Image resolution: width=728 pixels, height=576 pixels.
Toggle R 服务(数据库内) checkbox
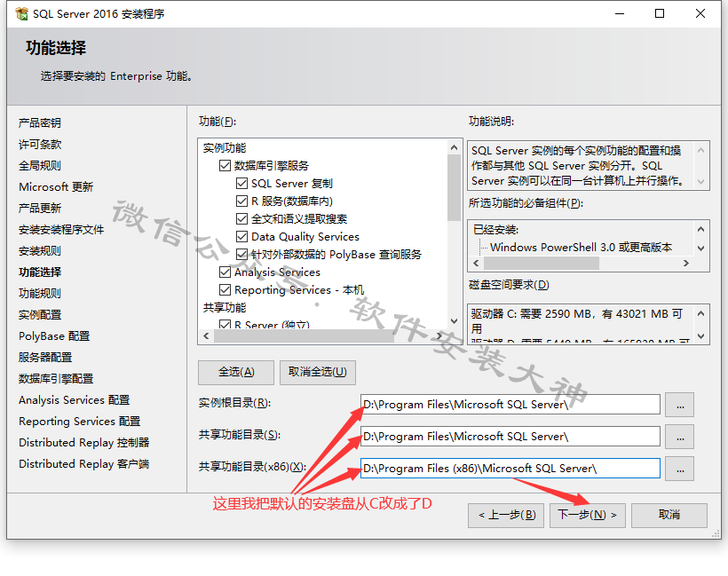[x=241, y=201]
